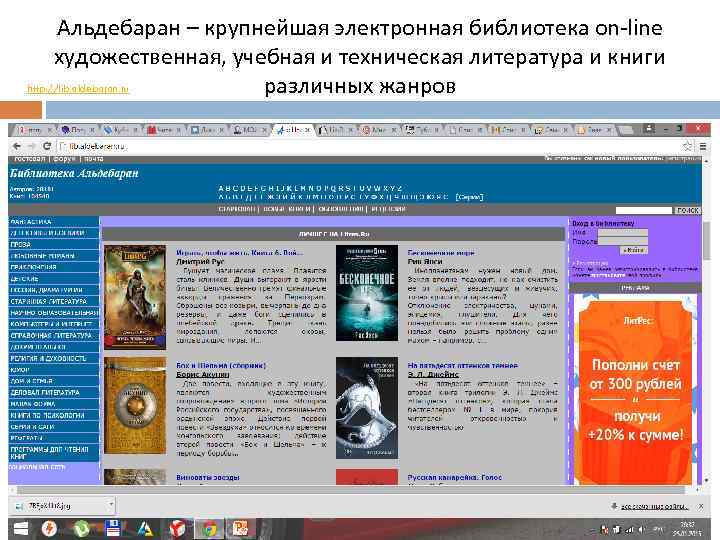Open the Русская канарейка title link
Viewport: 720px width, 540px height.
point(455,478)
